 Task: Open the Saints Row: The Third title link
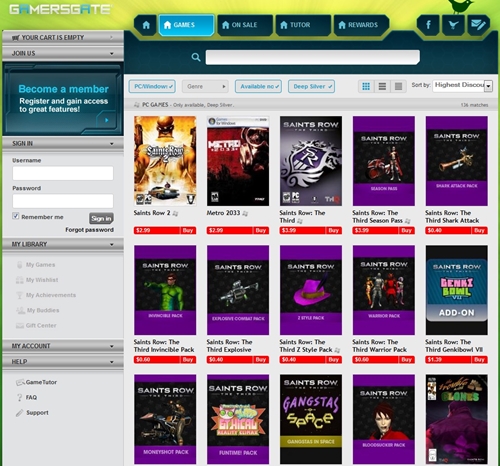(302, 216)
